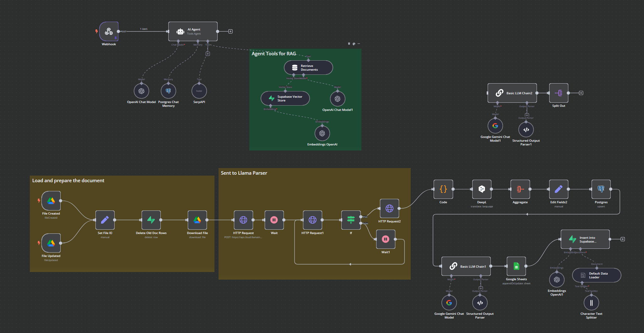Open the Postgres Chat Memory node
Screen dimensions: 644x333
168,91
